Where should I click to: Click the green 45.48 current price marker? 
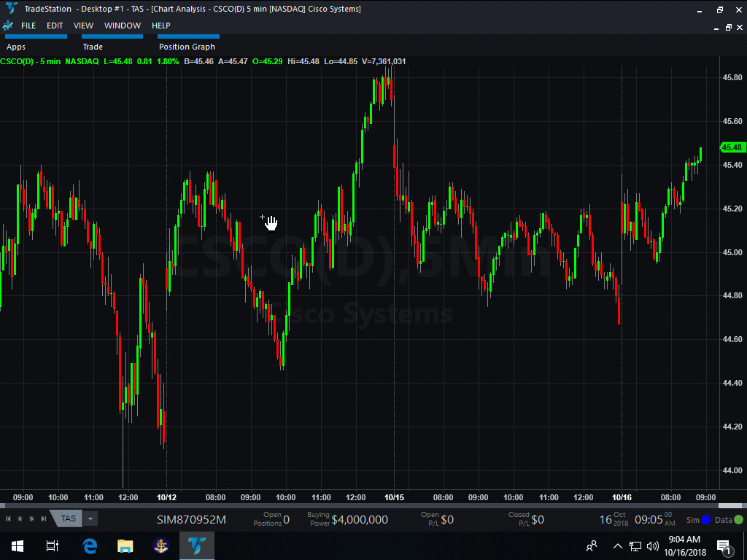731,147
